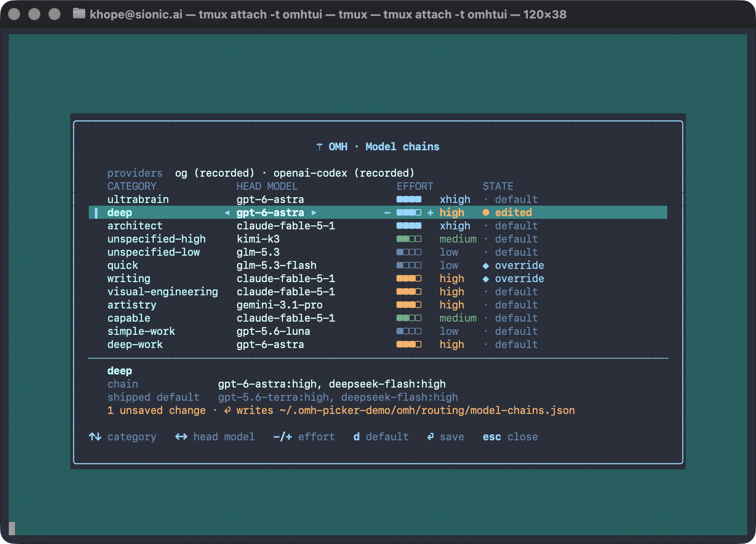Click the effort bar in deep-work row
Image resolution: width=756 pixels, height=544 pixels.
[409, 345]
